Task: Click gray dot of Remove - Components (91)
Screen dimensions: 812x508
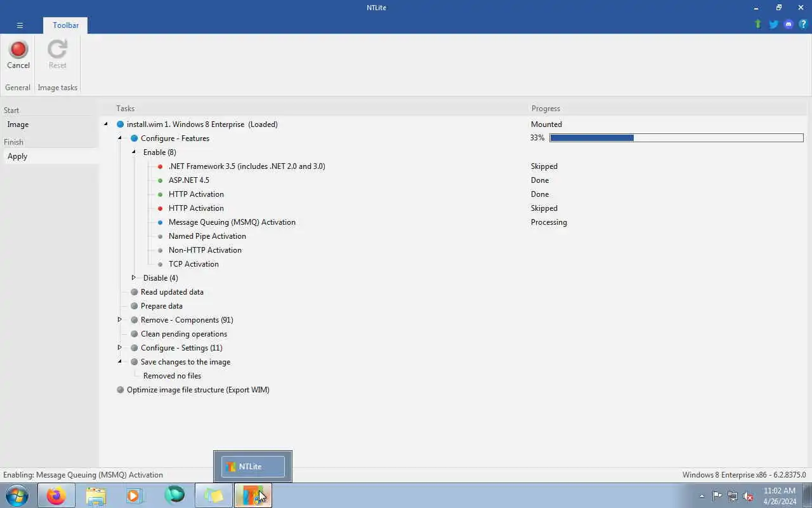Action: (134, 320)
